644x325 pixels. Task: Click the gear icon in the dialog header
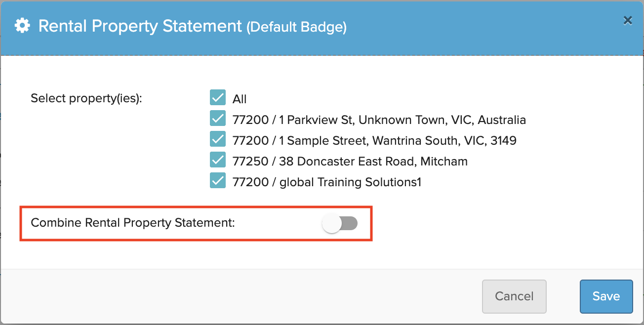pos(22,26)
